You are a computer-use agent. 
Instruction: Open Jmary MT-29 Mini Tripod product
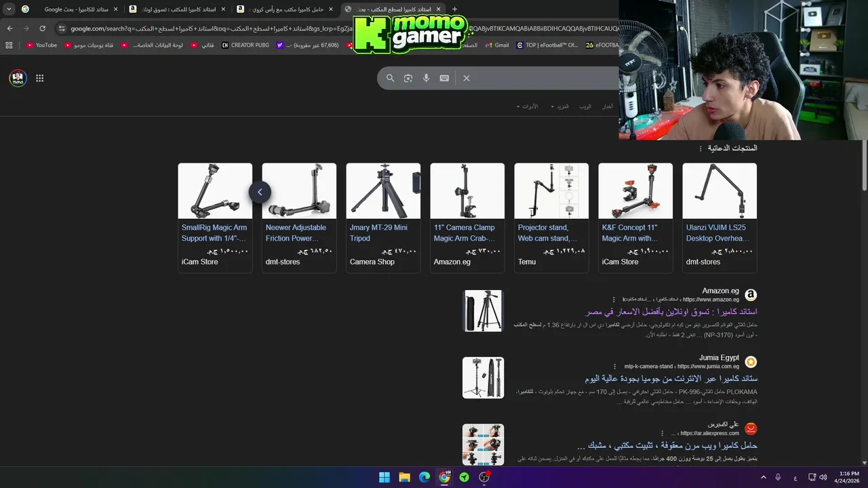click(383, 218)
